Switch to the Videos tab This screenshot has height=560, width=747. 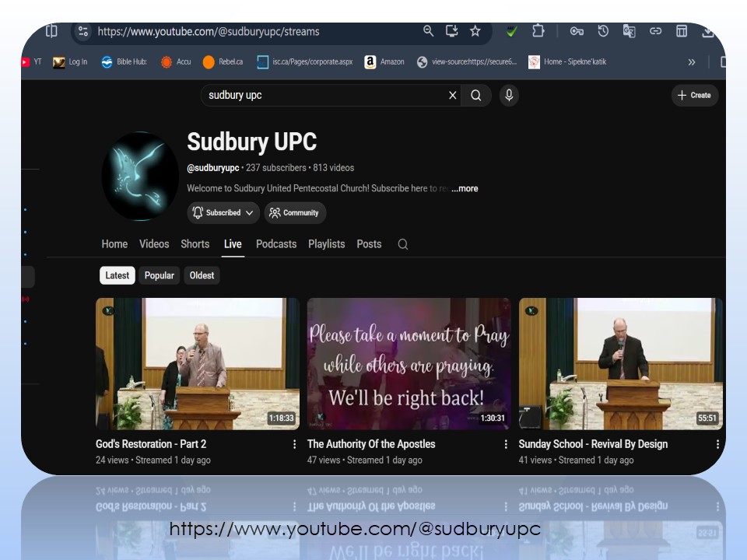point(154,244)
